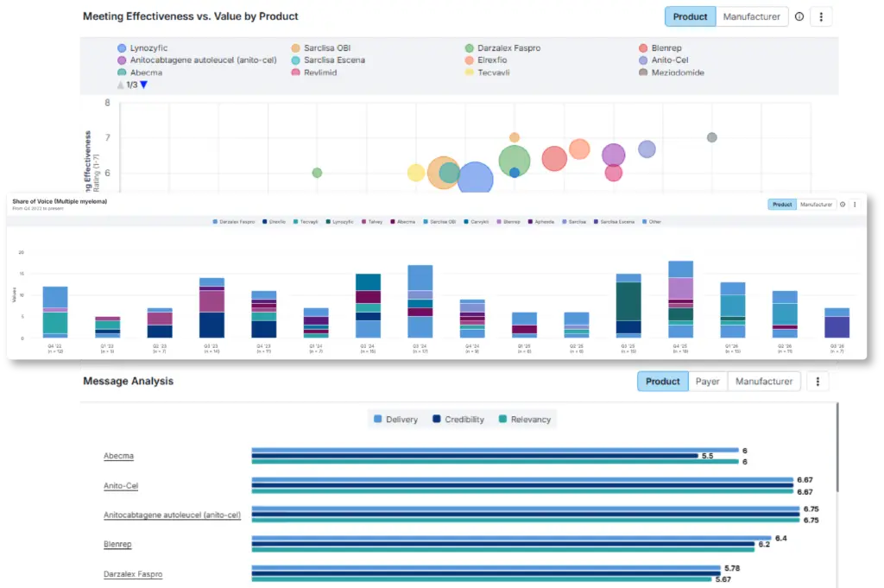Toggle Carvykti in Share of Voice legend
Screen dimensions: 884x588
pos(477,222)
